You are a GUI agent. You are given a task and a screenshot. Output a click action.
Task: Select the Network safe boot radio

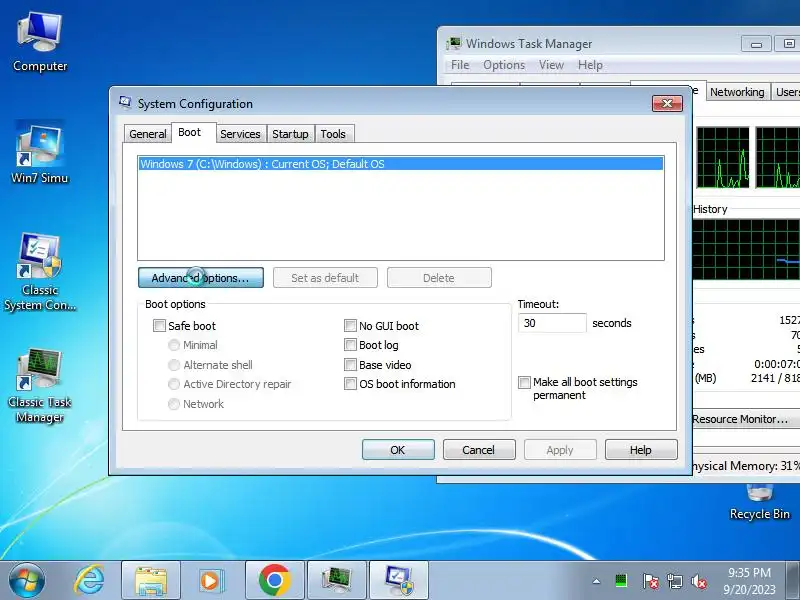coord(174,404)
